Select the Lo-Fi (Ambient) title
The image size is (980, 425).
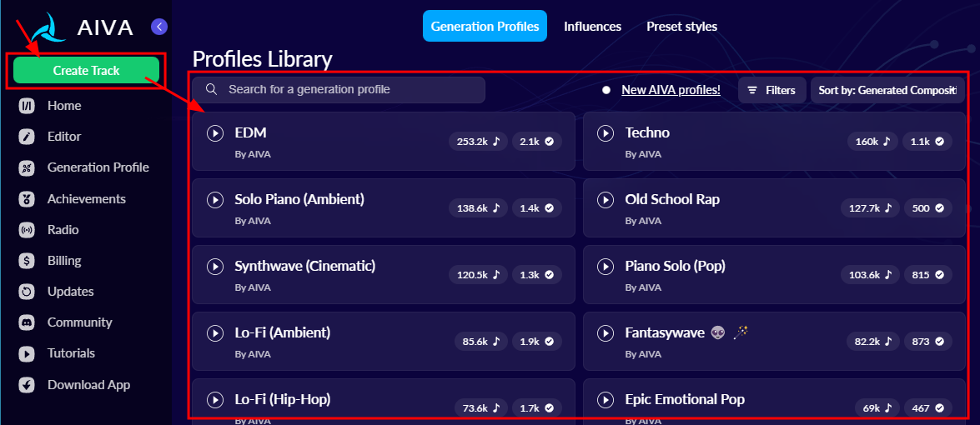point(283,332)
